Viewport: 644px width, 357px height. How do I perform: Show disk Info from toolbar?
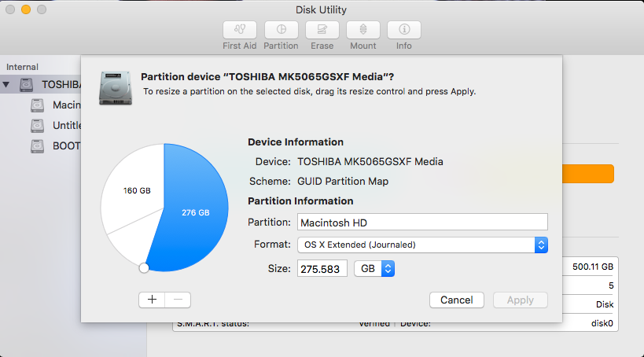pos(404,30)
